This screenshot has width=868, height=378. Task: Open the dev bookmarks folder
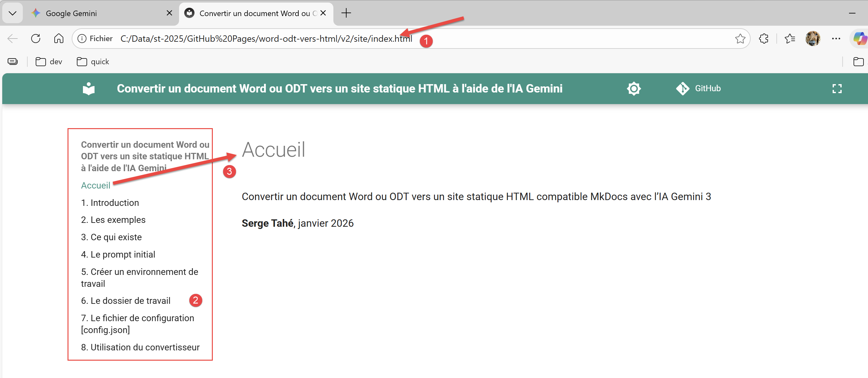[49, 62]
